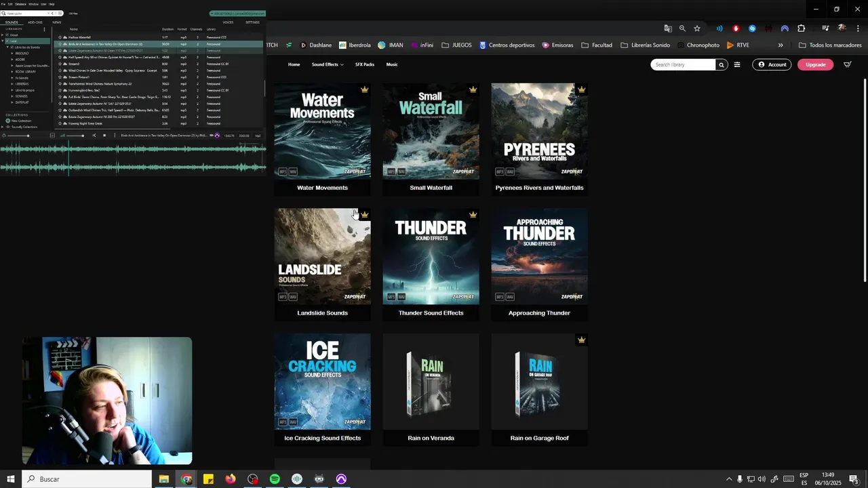
Task: Toggle the Local library checkbox
Action: [x=7, y=41]
